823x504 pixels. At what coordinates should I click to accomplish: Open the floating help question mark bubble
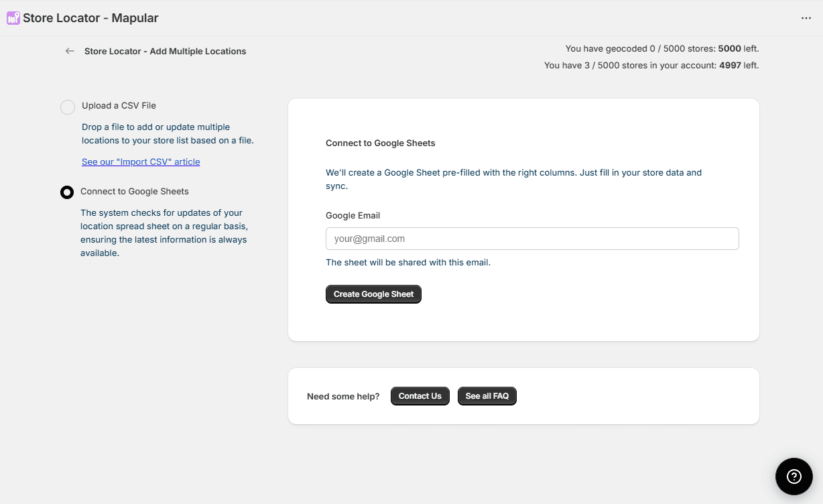pos(794,477)
